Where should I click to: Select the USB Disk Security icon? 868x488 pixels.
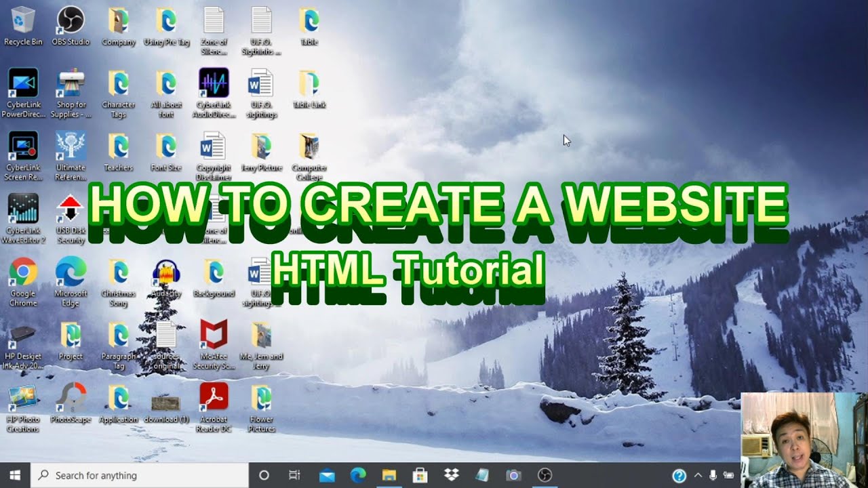click(71, 219)
